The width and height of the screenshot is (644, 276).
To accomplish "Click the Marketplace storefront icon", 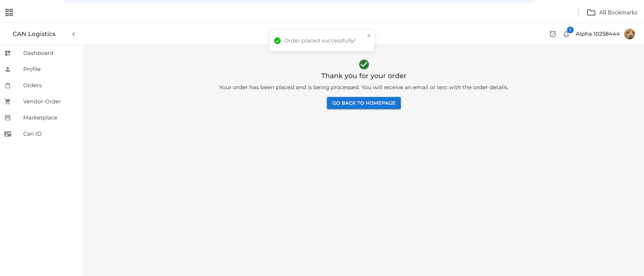I will point(8,118).
